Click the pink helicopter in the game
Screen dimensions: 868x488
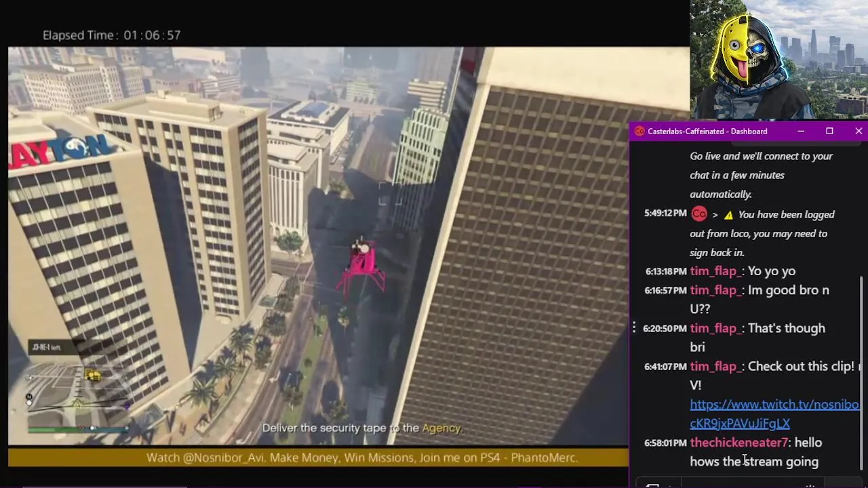(x=362, y=267)
